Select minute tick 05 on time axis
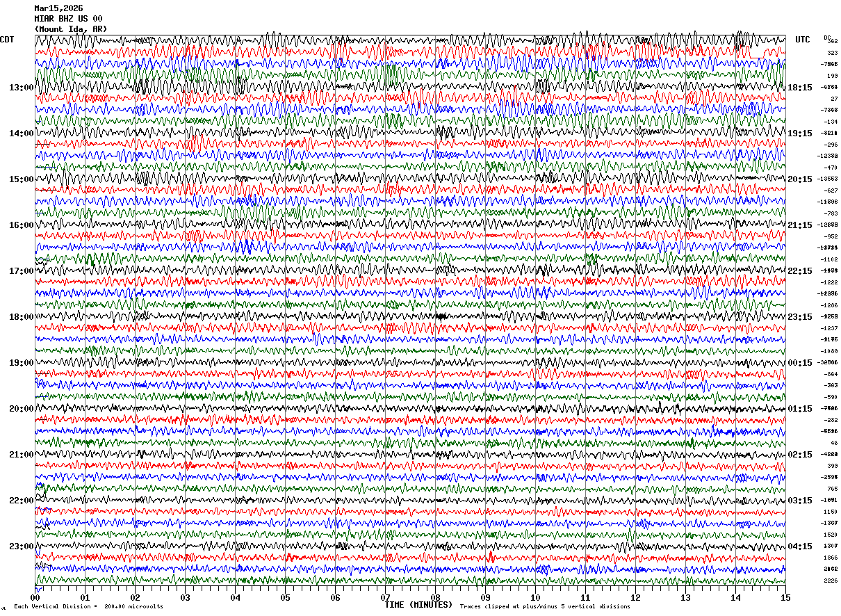Screen dimensions: 841x616 point(285,597)
